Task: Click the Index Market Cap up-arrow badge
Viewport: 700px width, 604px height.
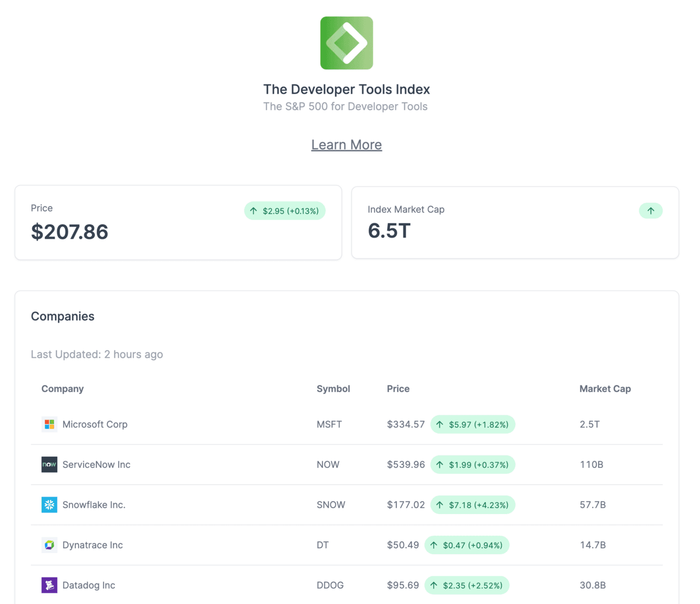Action: click(x=651, y=210)
